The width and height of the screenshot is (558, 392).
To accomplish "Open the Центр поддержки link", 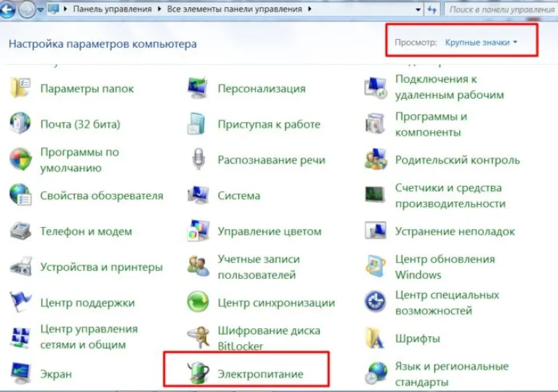I will (87, 303).
